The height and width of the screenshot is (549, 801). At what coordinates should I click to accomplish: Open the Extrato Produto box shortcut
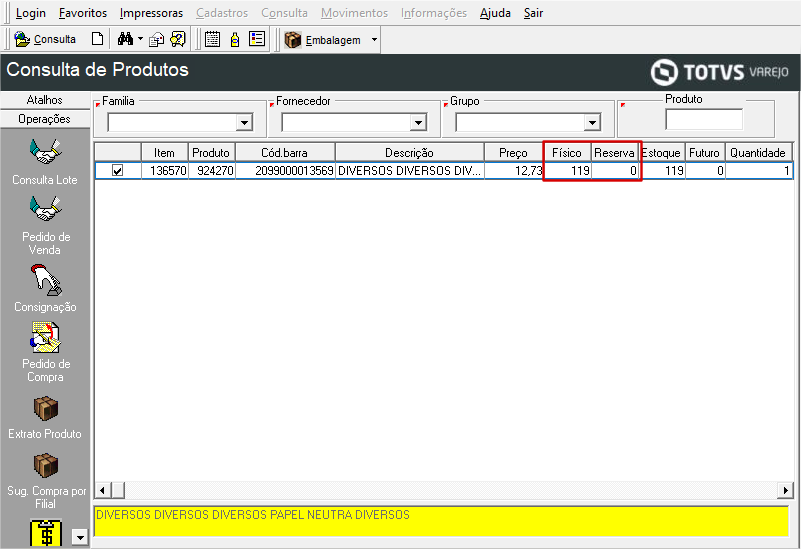(x=45, y=418)
